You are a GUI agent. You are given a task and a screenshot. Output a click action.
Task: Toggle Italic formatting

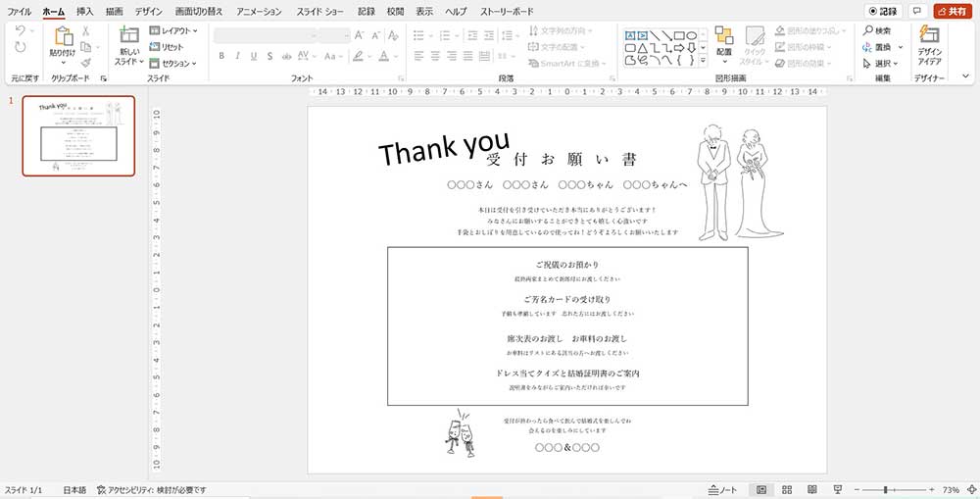(237, 56)
